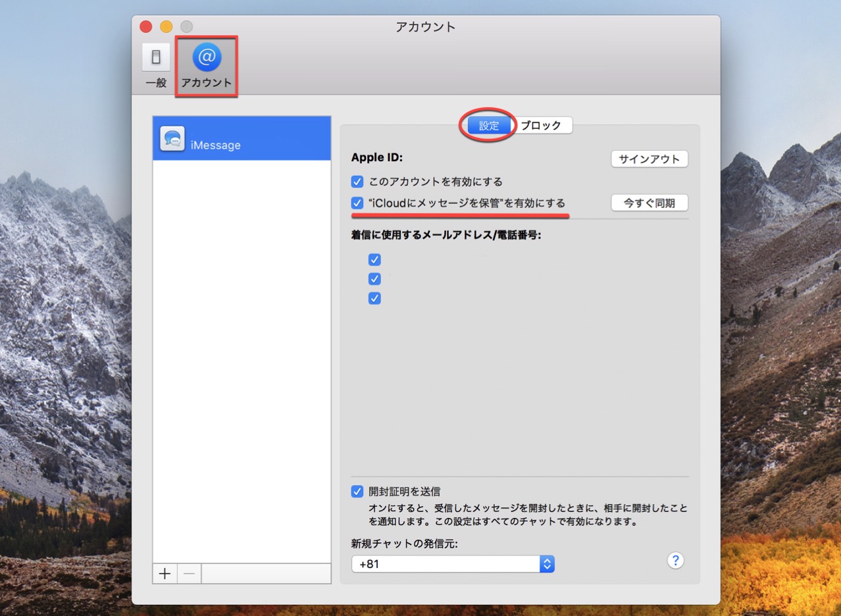Click the 着信に使用するメールアドレス/電話番号 heading
The height and width of the screenshot is (616, 841).
pos(446,235)
